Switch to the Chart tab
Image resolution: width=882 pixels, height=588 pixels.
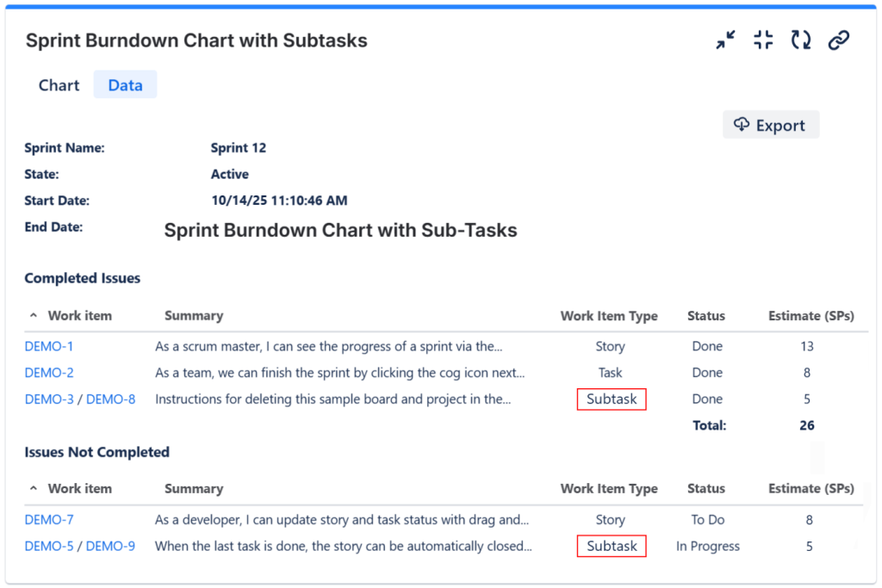59,85
